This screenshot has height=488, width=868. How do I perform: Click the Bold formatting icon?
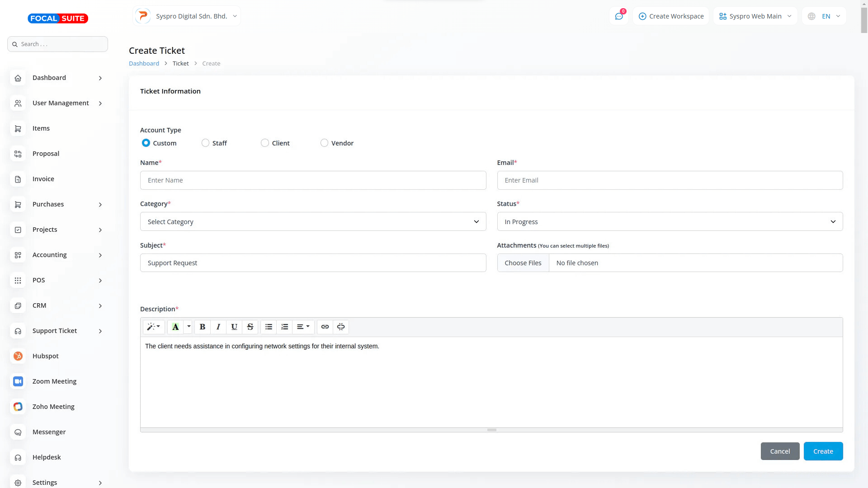pyautogui.click(x=203, y=327)
